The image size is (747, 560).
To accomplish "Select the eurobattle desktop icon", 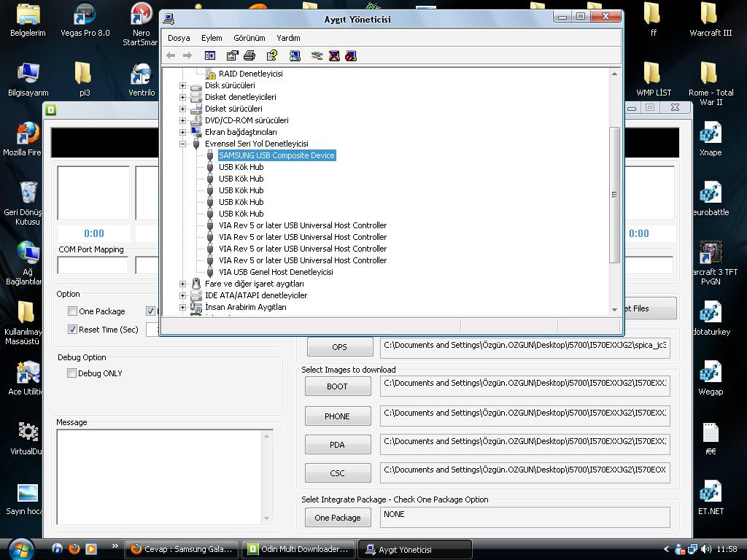I will point(711,198).
